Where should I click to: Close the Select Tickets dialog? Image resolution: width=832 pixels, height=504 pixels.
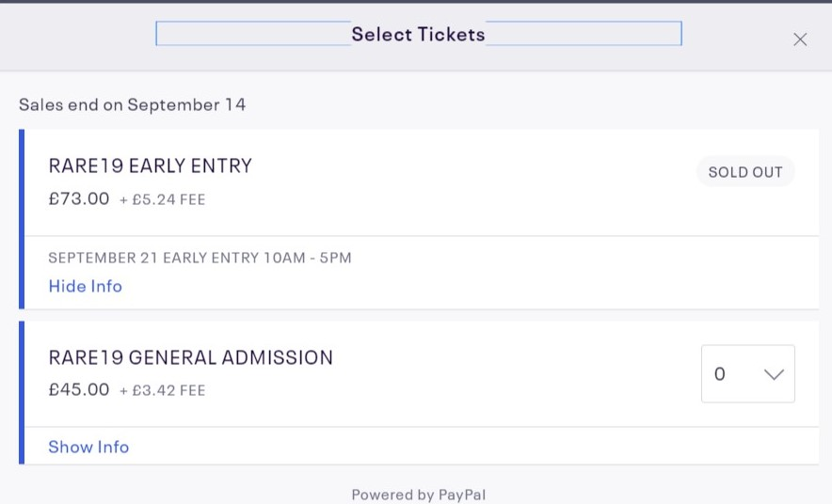[800, 39]
